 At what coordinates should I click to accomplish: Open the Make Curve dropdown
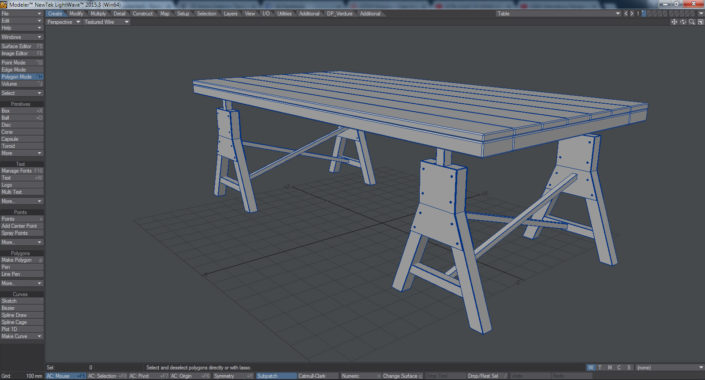click(22, 336)
